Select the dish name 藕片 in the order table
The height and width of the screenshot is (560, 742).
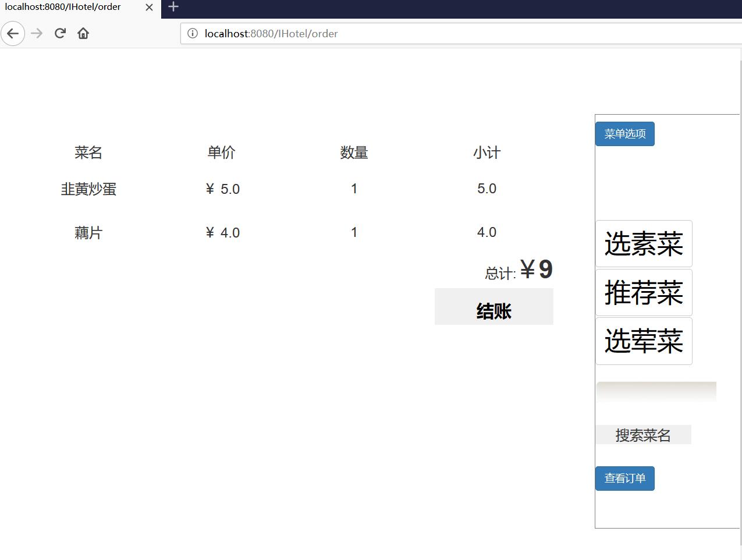pyautogui.click(x=88, y=232)
